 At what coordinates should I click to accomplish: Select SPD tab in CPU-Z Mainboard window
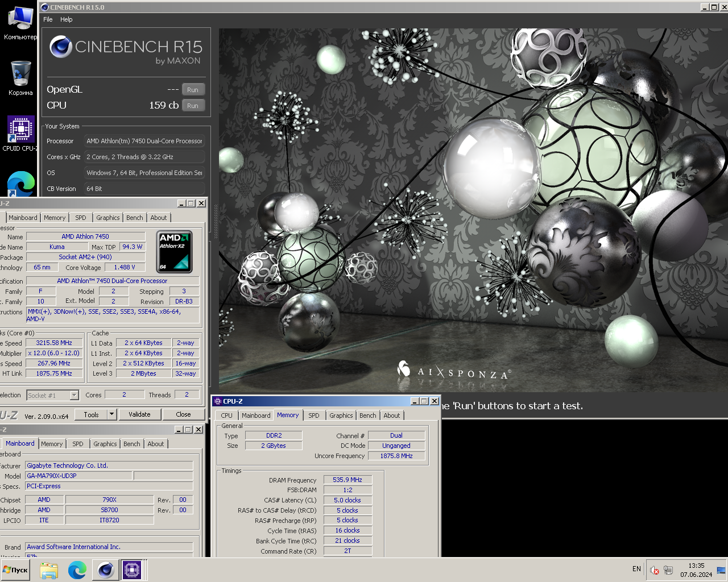(x=78, y=444)
